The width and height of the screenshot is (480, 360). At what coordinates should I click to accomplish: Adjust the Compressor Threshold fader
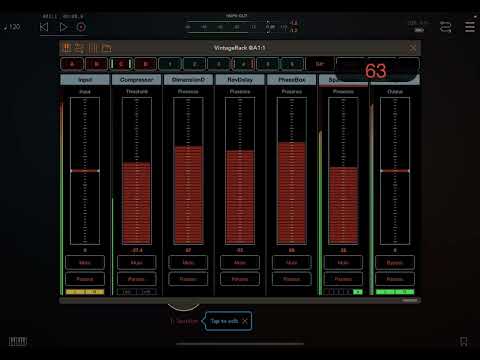(137, 171)
